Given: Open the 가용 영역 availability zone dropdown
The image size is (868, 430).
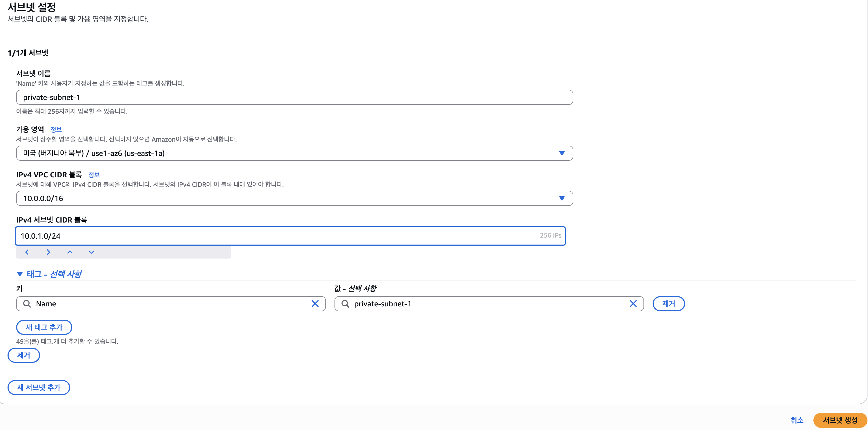Looking at the screenshot, I should point(294,153).
